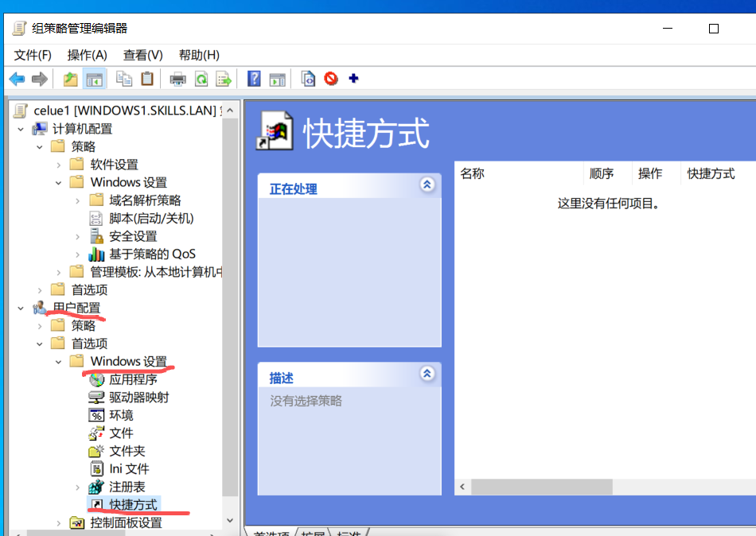Expand the 安全设置 node arrow

77,236
